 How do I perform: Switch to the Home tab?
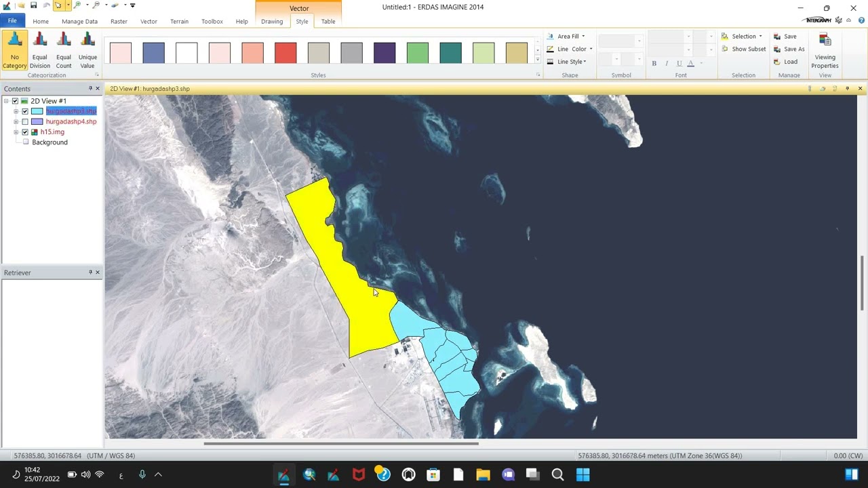41,22
